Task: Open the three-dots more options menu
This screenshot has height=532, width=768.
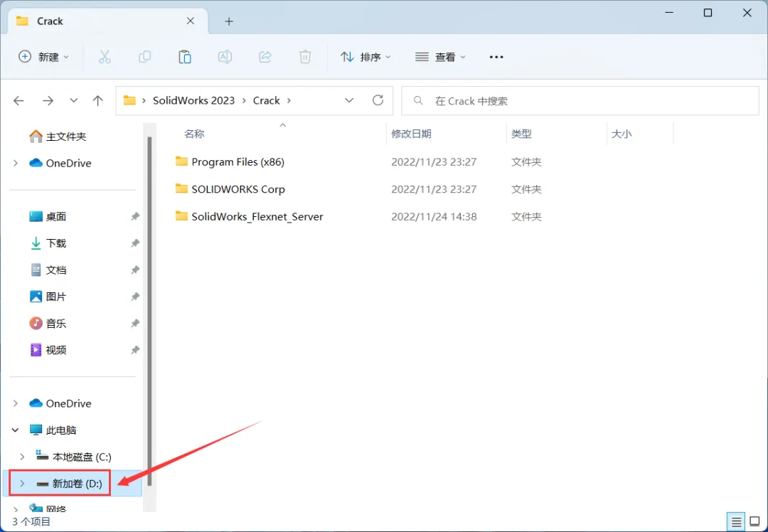Action: coord(496,57)
